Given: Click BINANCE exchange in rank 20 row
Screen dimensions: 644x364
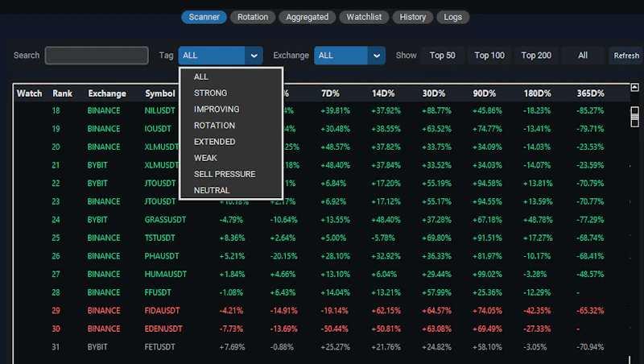Looking at the screenshot, I should [104, 147].
